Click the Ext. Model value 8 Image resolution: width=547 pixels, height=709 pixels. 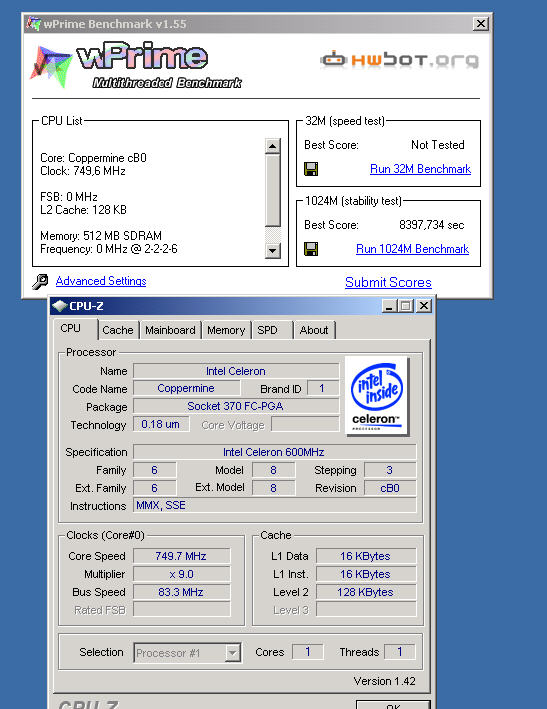tap(274, 488)
